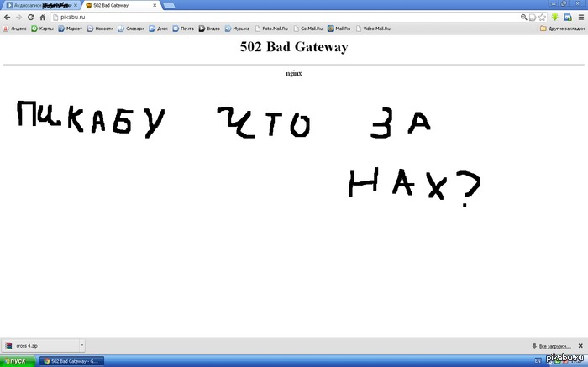
Task: Open the Chrome hamburger menu
Action: pos(580,17)
